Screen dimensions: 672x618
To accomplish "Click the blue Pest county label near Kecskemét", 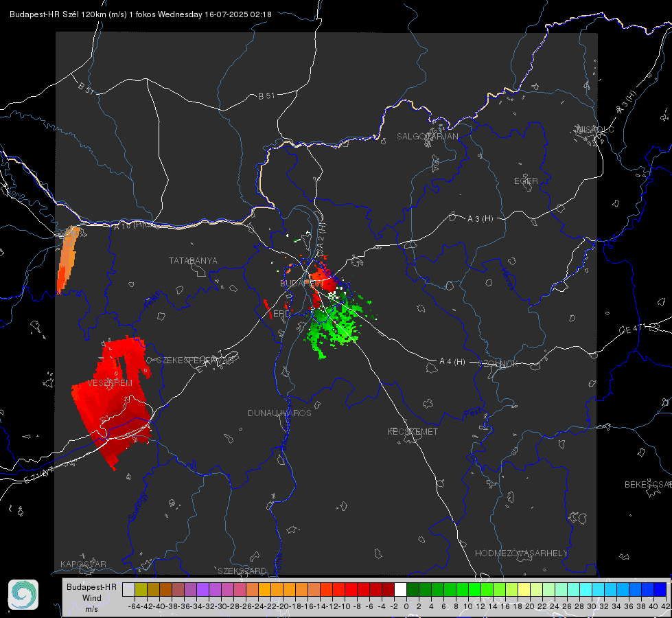I will [x=474, y=413].
